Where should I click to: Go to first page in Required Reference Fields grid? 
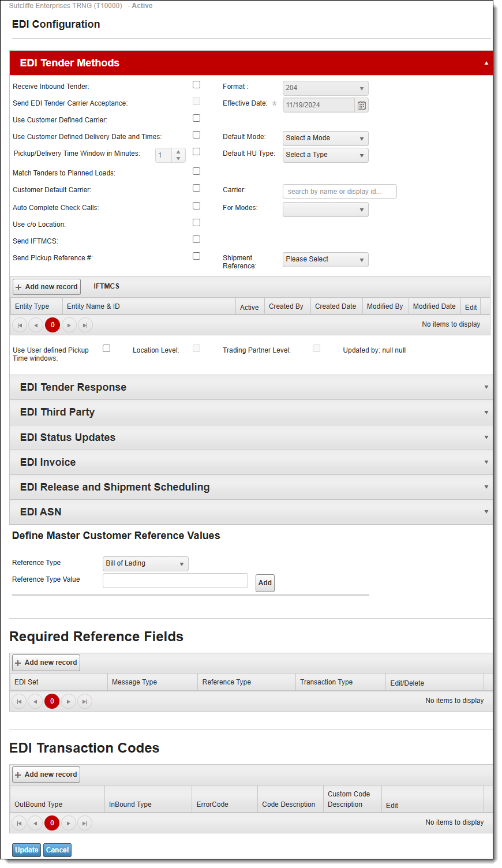tap(19, 702)
